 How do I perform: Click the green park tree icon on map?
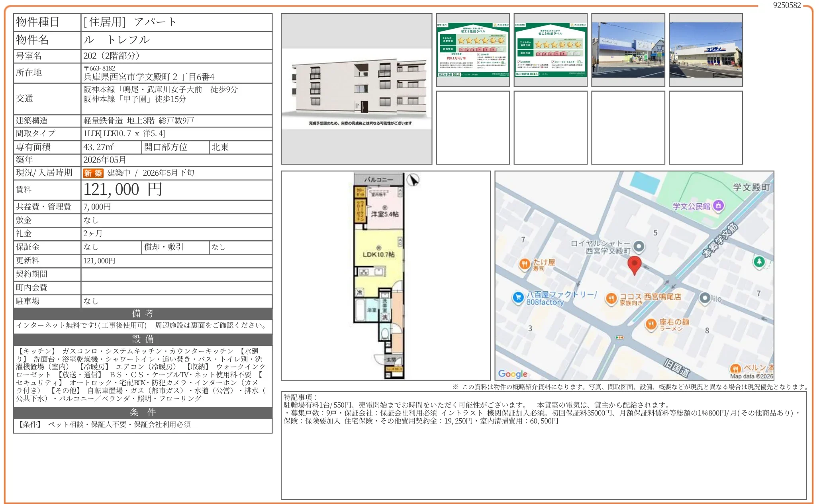point(759,262)
